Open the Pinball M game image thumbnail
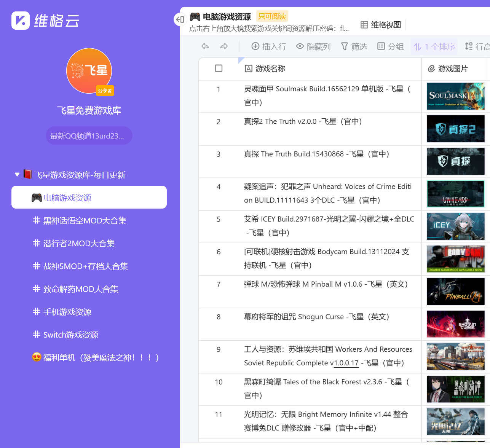 pyautogui.click(x=455, y=292)
